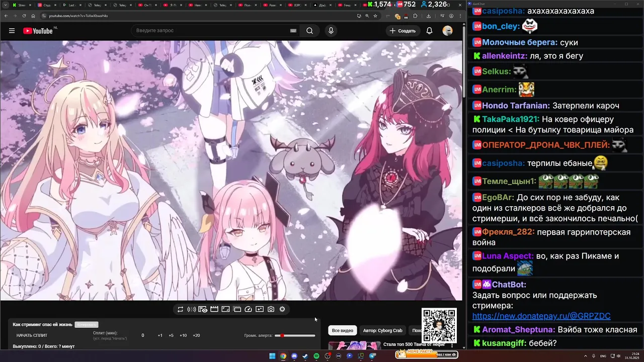Add +10 minutes to split

pos(183,335)
